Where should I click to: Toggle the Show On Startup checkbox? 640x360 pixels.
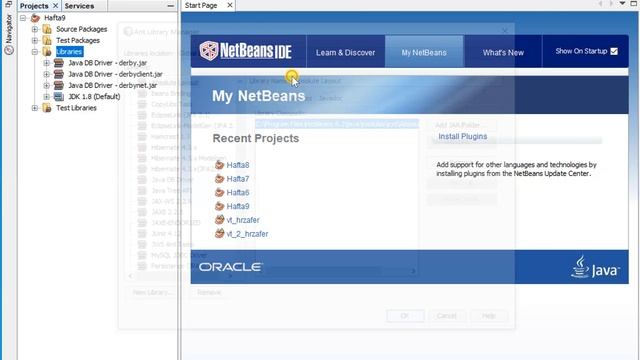(x=614, y=51)
